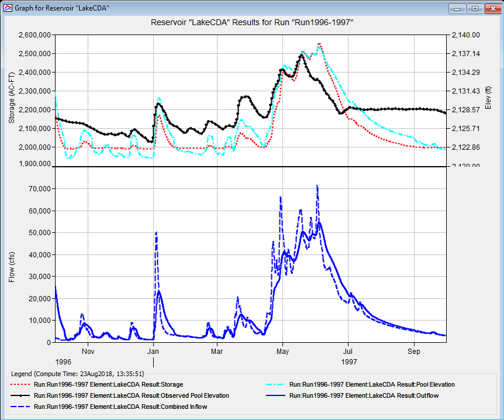The height and width of the screenshot is (420, 504).
Task: Click the Elev (ft) axis label
Action: (x=488, y=98)
